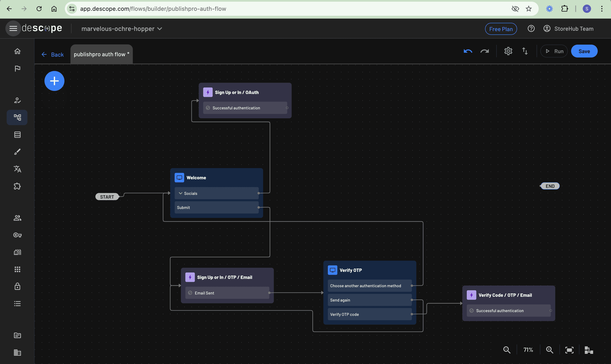Click the redo arrow icon

coord(484,51)
